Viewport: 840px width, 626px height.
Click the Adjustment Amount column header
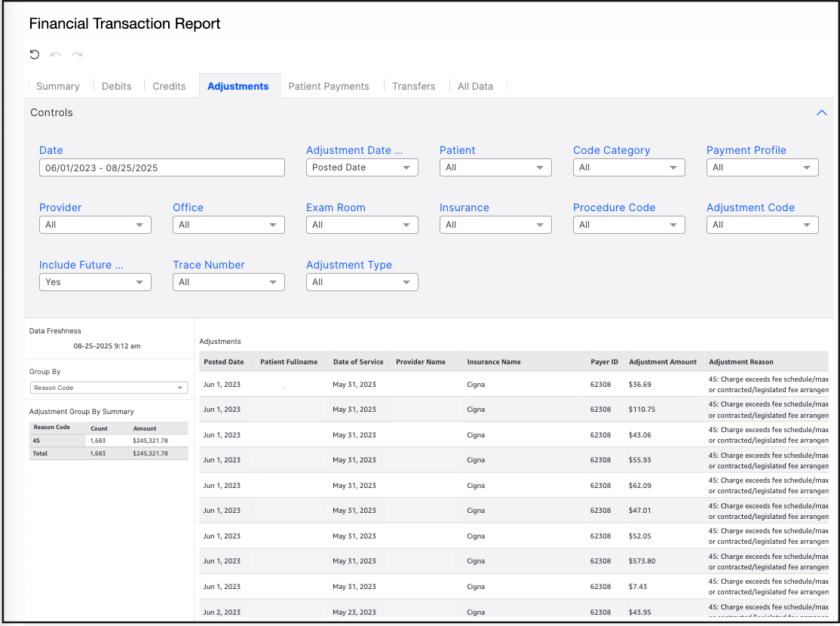663,362
